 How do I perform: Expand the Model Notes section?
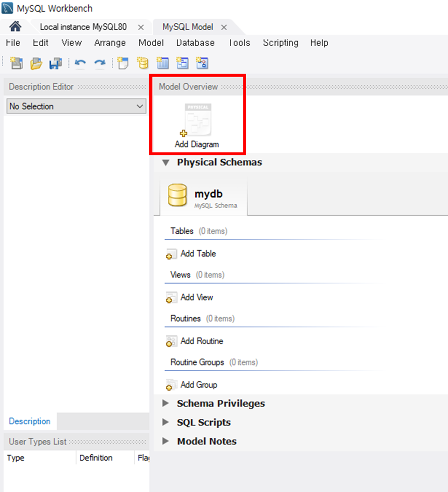tap(165, 441)
